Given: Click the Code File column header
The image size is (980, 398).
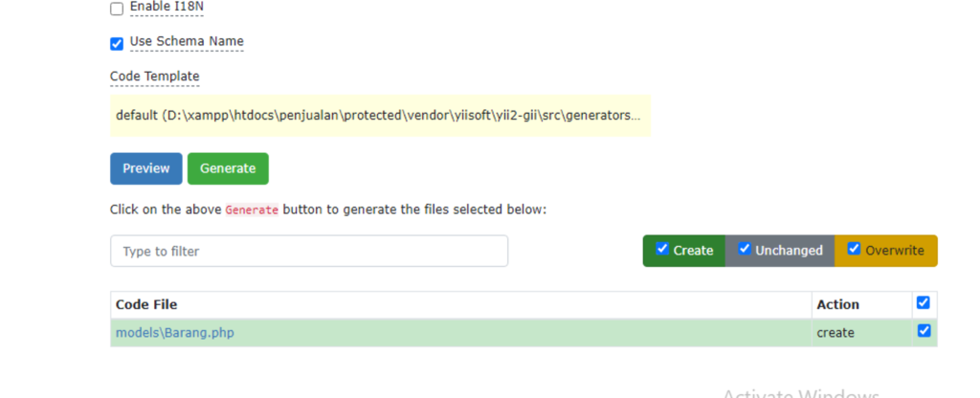Looking at the screenshot, I should [x=146, y=305].
